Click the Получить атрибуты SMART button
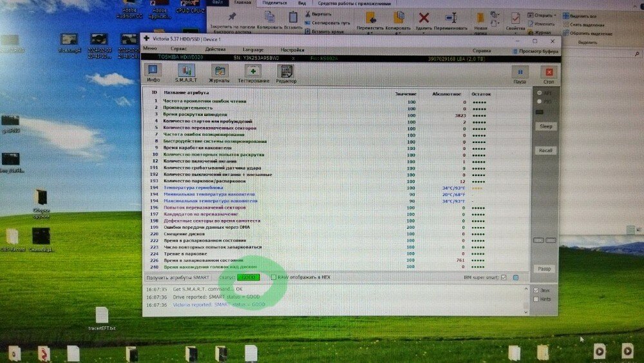644x363 pixels. pos(178,277)
